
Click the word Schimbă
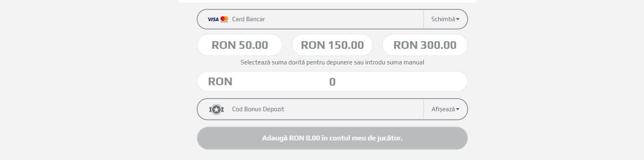[x=443, y=19]
